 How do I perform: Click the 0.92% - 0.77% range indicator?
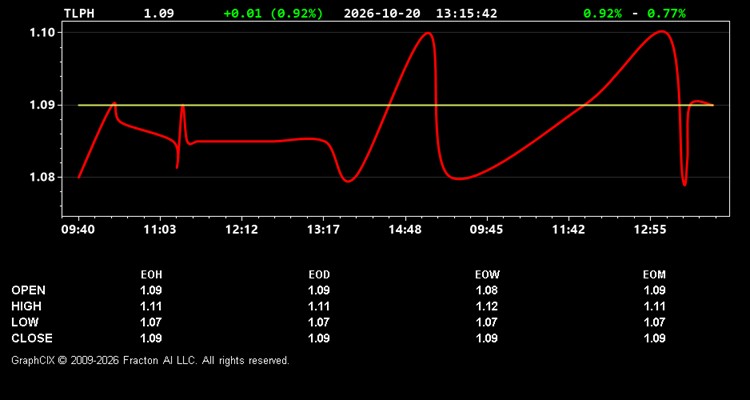pyautogui.click(x=635, y=13)
